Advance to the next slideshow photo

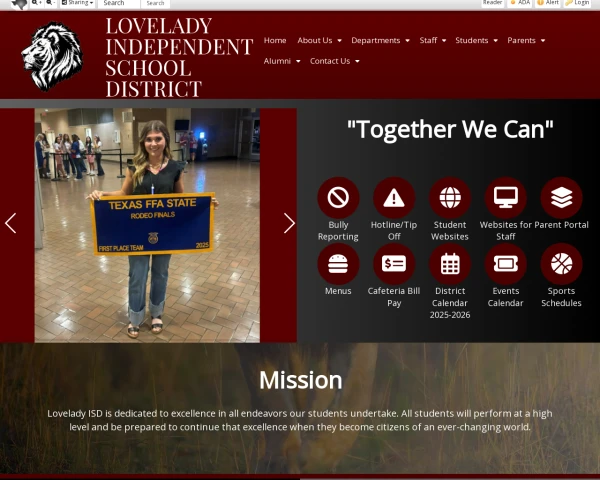pos(289,223)
